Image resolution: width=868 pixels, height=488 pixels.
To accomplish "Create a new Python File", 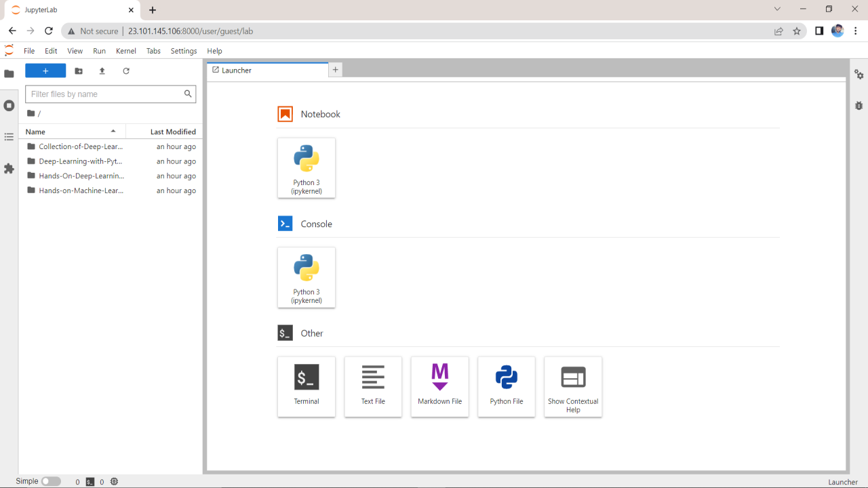I will click(x=507, y=386).
